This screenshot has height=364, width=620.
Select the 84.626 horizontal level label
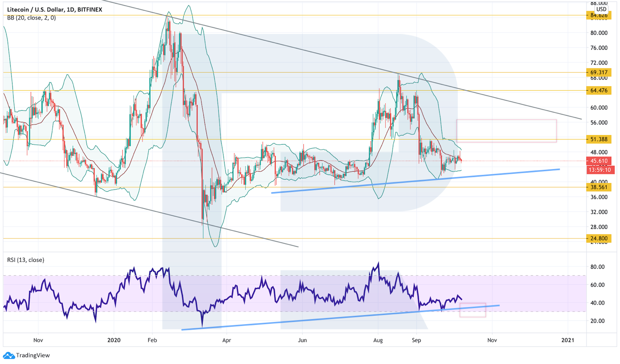[x=598, y=16]
